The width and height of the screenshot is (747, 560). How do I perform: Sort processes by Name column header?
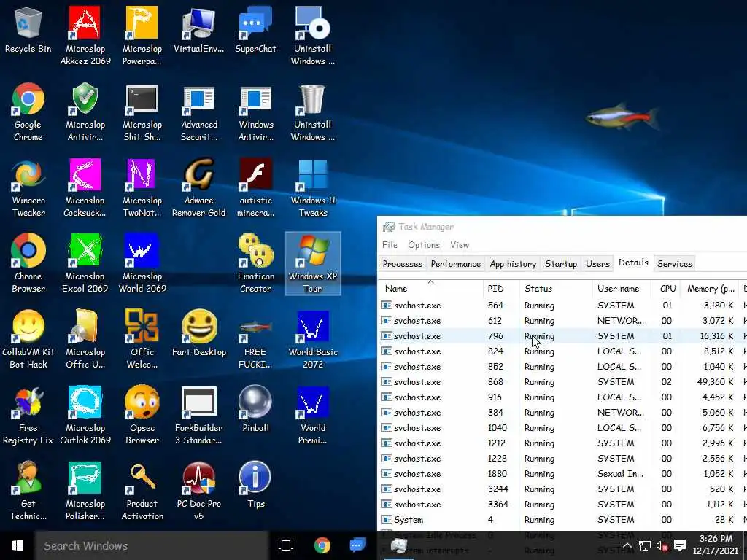coord(430,289)
